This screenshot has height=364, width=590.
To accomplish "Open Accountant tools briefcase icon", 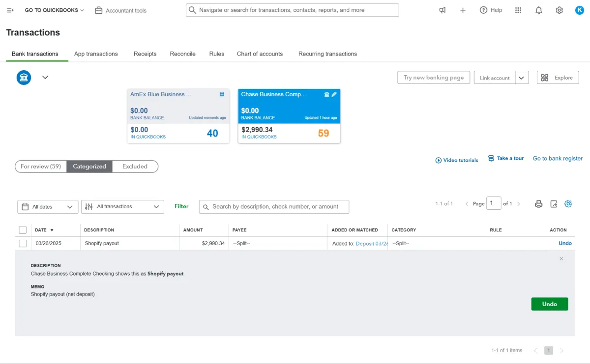I will 99,10.
